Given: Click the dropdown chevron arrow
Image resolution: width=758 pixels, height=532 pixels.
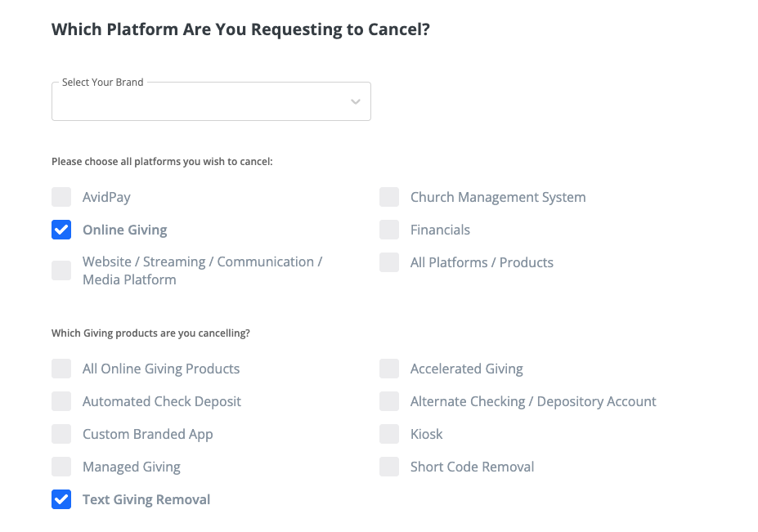Looking at the screenshot, I should (x=355, y=101).
